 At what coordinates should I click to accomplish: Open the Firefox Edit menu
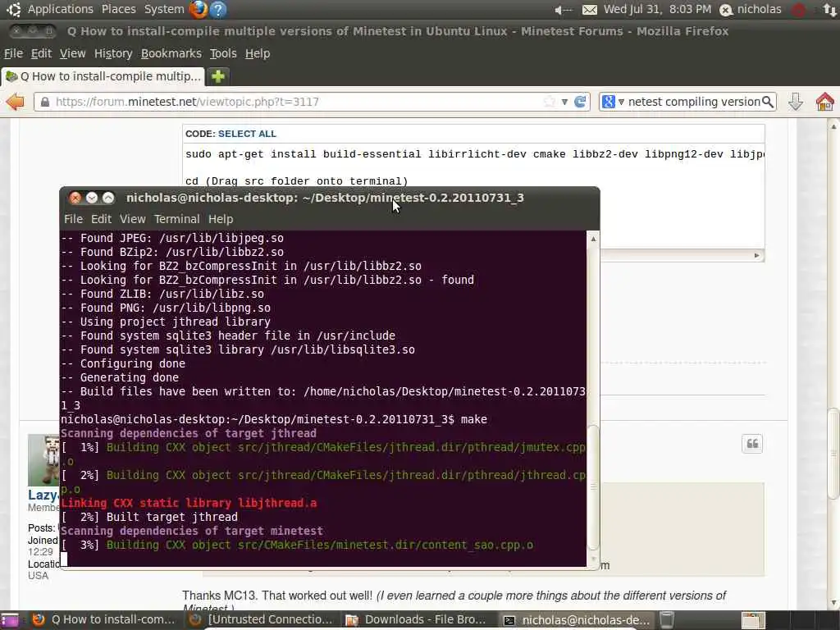pyautogui.click(x=41, y=53)
